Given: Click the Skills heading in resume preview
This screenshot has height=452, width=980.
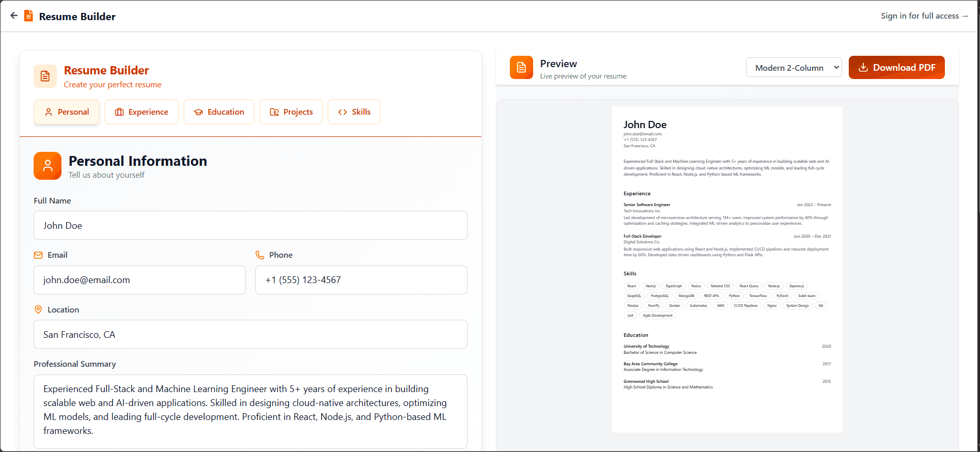Looking at the screenshot, I should point(630,274).
